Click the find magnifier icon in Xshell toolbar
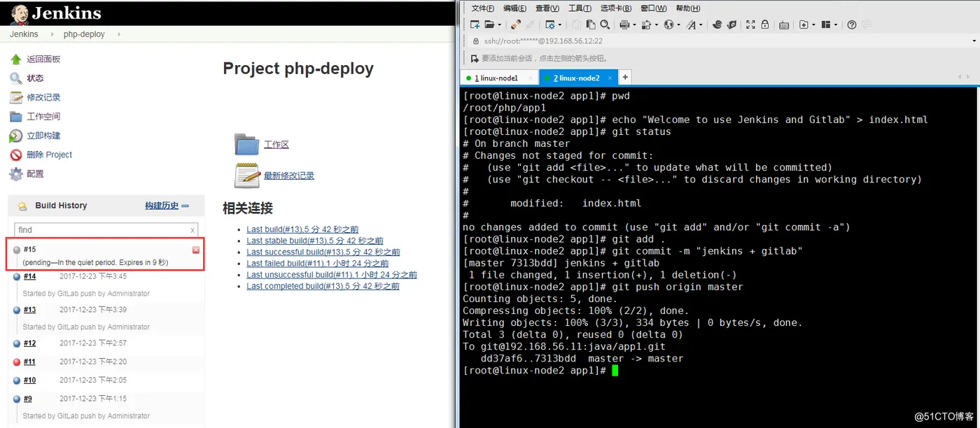 [x=605, y=24]
